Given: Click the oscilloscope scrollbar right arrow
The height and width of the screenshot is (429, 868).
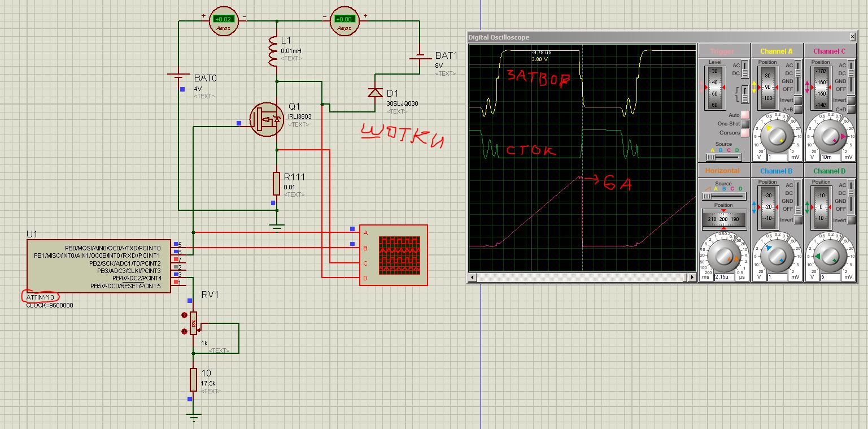Looking at the screenshot, I should tap(692, 278).
